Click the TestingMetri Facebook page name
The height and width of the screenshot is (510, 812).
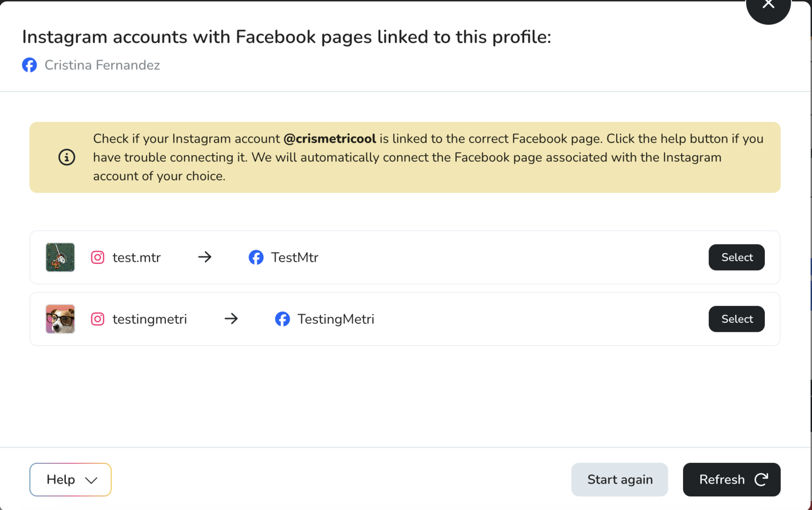(x=335, y=319)
